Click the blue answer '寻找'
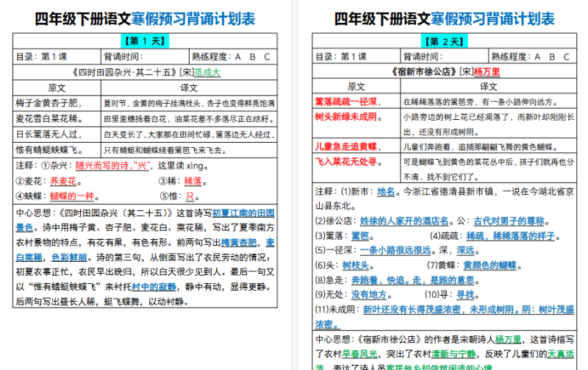This screenshot has width=588, height=370. [465, 294]
